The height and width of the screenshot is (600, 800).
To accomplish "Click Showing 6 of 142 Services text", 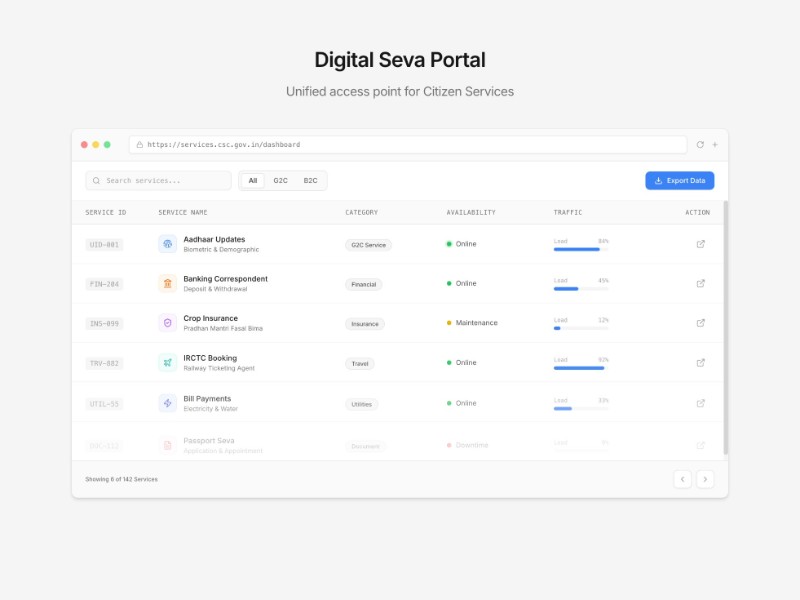I will coord(120,479).
